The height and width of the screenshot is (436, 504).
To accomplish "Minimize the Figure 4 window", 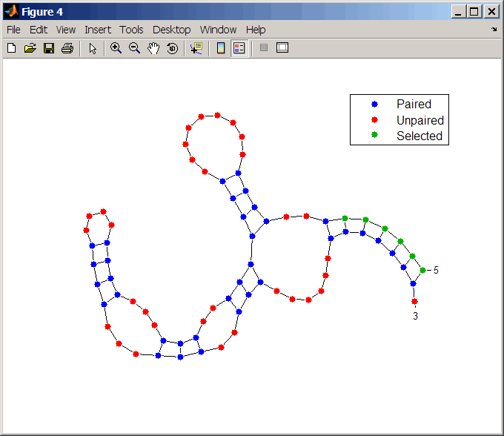I will pos(458,12).
